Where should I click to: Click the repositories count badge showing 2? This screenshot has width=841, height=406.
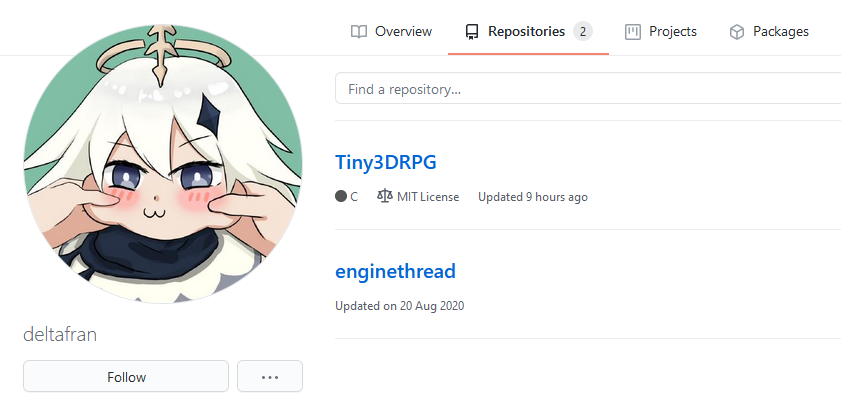click(x=582, y=32)
